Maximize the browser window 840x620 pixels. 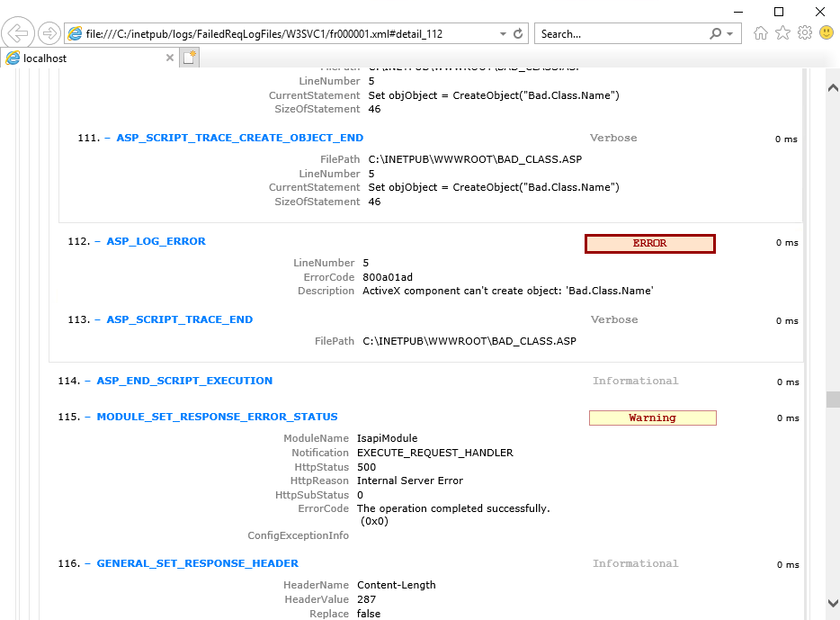(x=779, y=12)
